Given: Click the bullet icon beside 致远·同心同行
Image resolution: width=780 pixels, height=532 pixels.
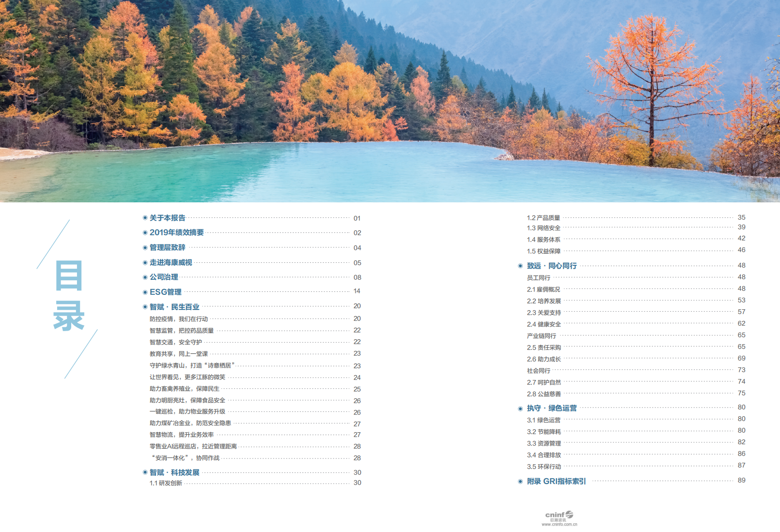Looking at the screenshot, I should [519, 265].
